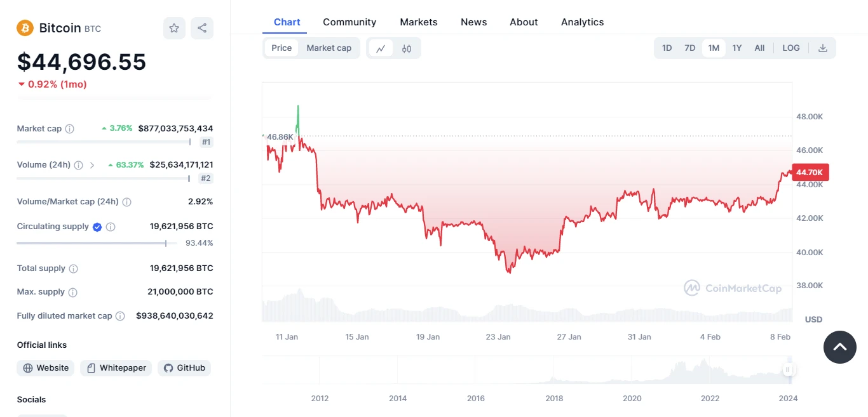Click the 44.70K current price label
The height and width of the screenshot is (417, 868).
click(x=810, y=172)
